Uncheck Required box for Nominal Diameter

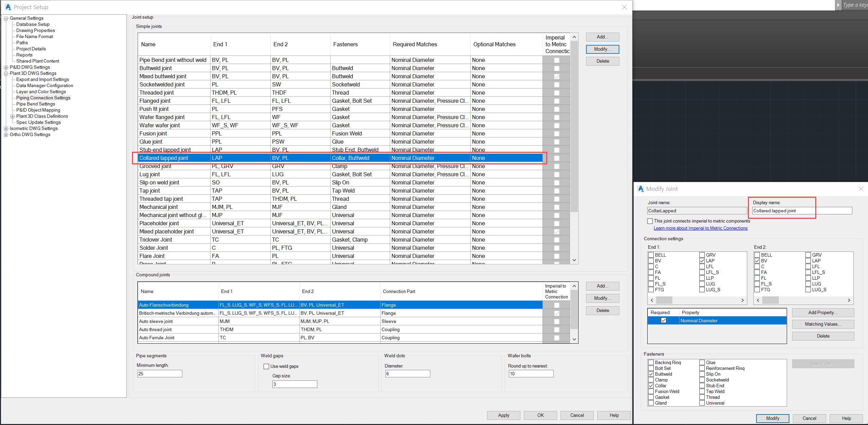pyautogui.click(x=664, y=321)
